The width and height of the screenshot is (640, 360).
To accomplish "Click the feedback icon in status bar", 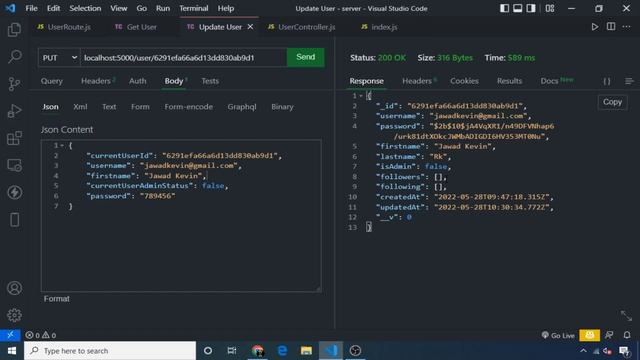I will click(x=609, y=335).
